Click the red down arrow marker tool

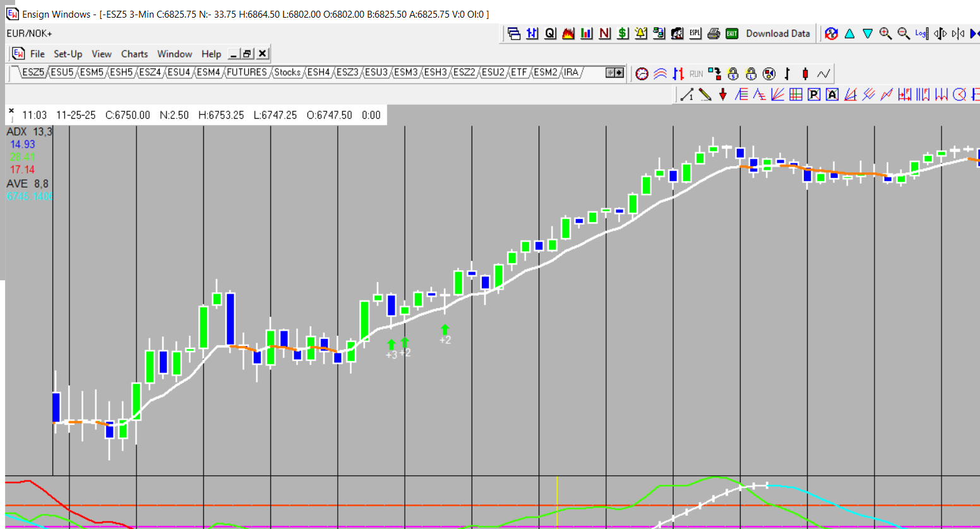click(x=723, y=95)
